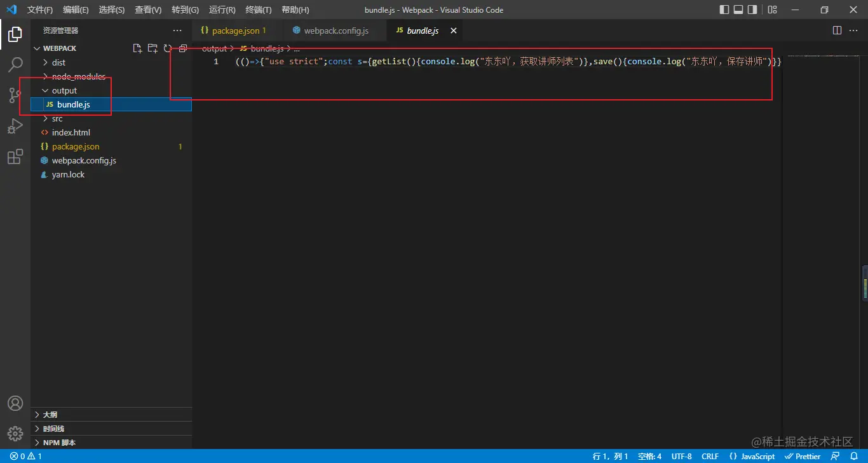The image size is (868, 463).
Task: Click the Prettier status bar item
Action: click(x=803, y=456)
